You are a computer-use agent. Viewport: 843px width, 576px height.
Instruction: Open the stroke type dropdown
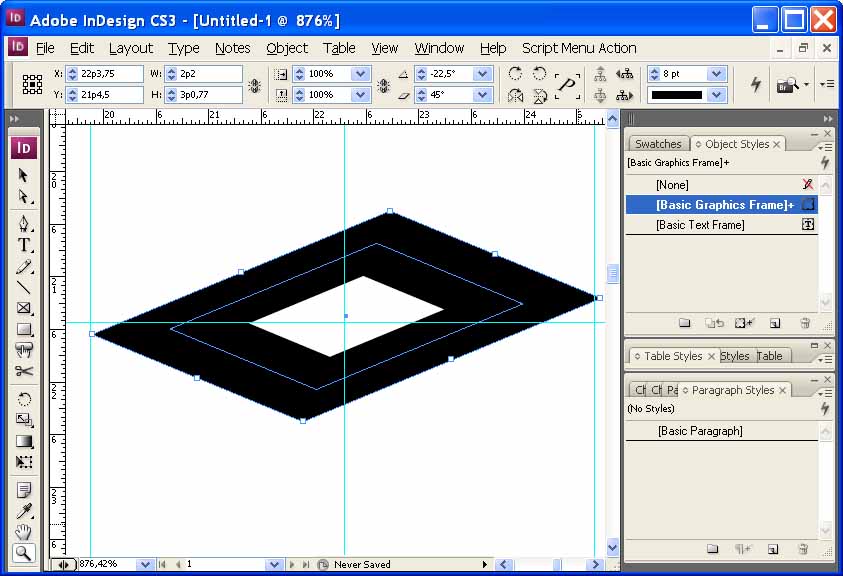(x=717, y=95)
